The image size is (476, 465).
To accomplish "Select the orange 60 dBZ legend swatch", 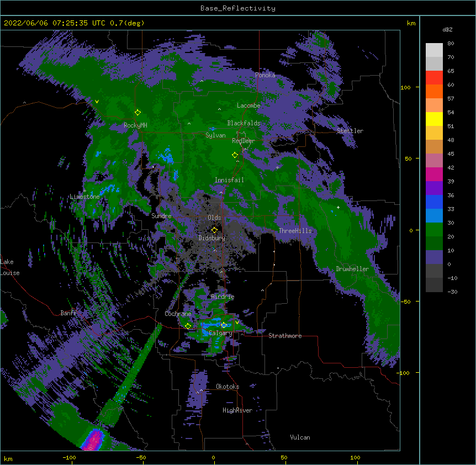I will pyautogui.click(x=434, y=91).
